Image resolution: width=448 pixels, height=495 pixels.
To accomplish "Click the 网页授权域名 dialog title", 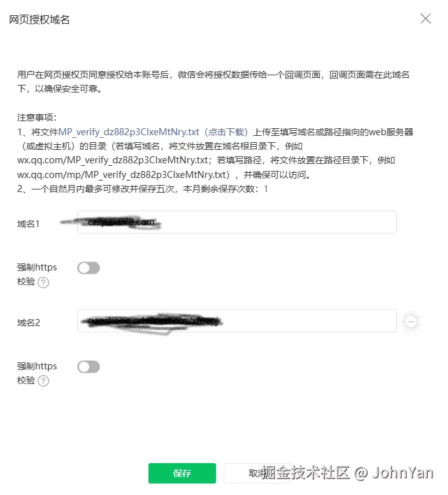I will [39, 20].
